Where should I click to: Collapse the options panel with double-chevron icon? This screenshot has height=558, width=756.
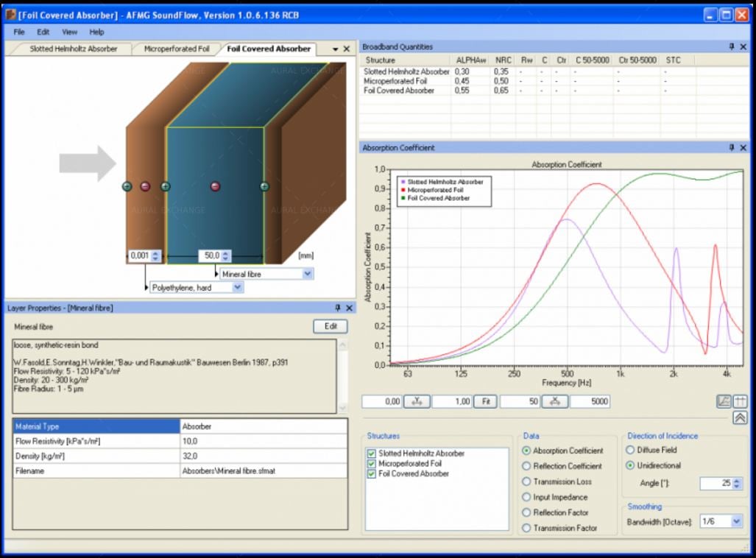coord(740,418)
